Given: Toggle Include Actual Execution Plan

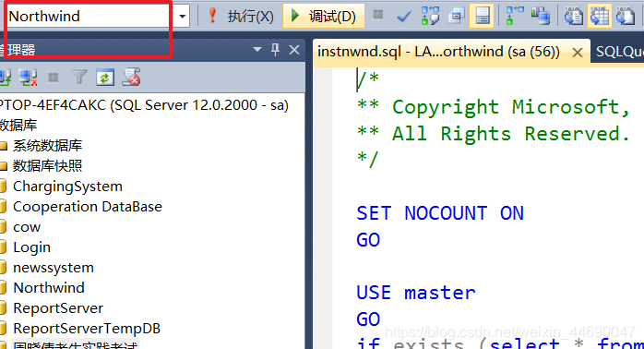Looking at the screenshot, I should pyautogui.click(x=515, y=16).
